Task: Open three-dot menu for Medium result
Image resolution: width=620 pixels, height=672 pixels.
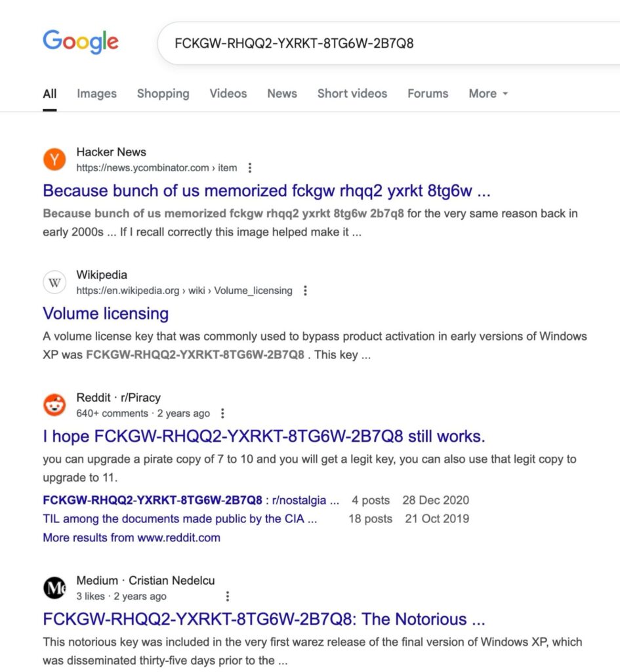Action: pyautogui.click(x=228, y=597)
